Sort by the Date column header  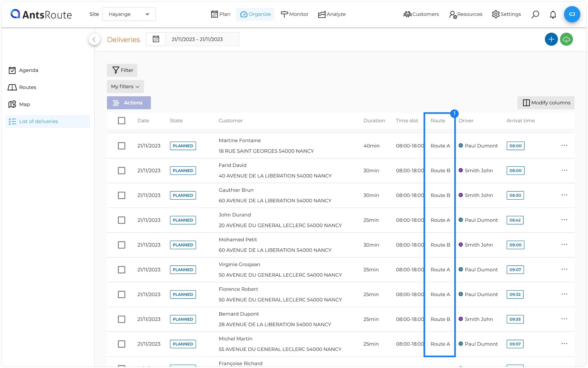point(143,120)
